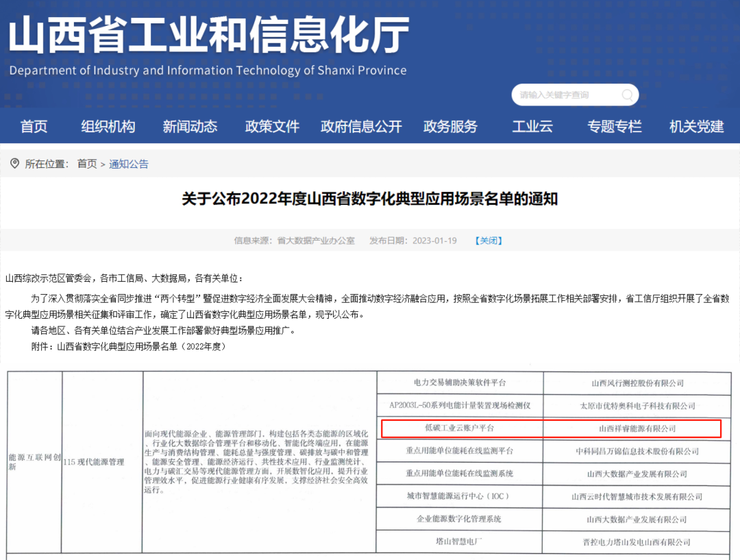Type in the keyword search field
This screenshot has height=560, width=740.
click(565, 95)
